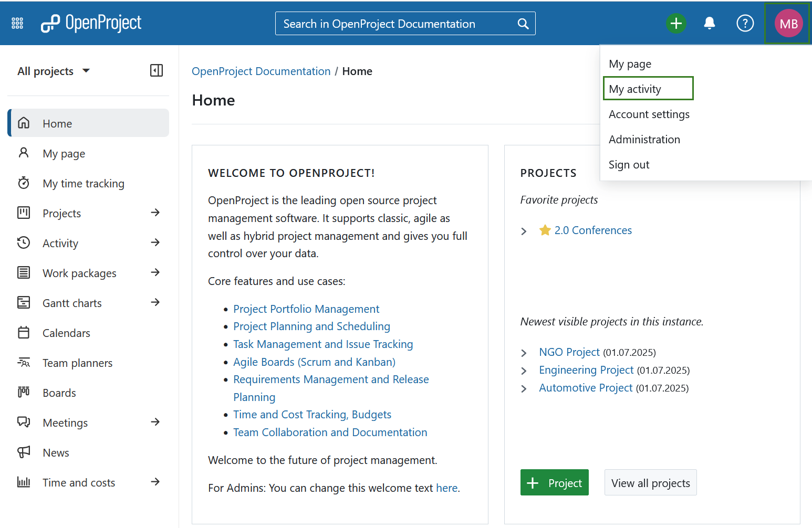Click the Work packages list icon
This screenshot has width=812, height=528.
[x=24, y=272]
